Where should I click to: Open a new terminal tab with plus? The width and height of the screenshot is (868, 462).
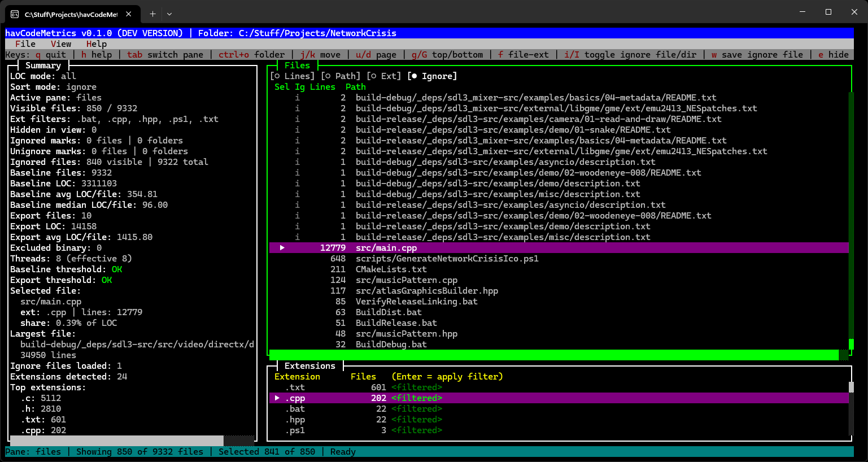(x=152, y=14)
